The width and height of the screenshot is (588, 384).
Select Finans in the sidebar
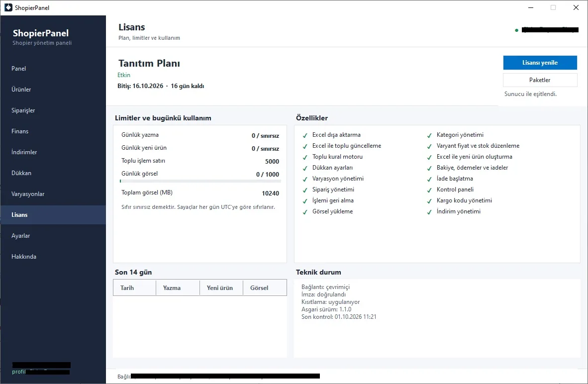tap(53, 131)
